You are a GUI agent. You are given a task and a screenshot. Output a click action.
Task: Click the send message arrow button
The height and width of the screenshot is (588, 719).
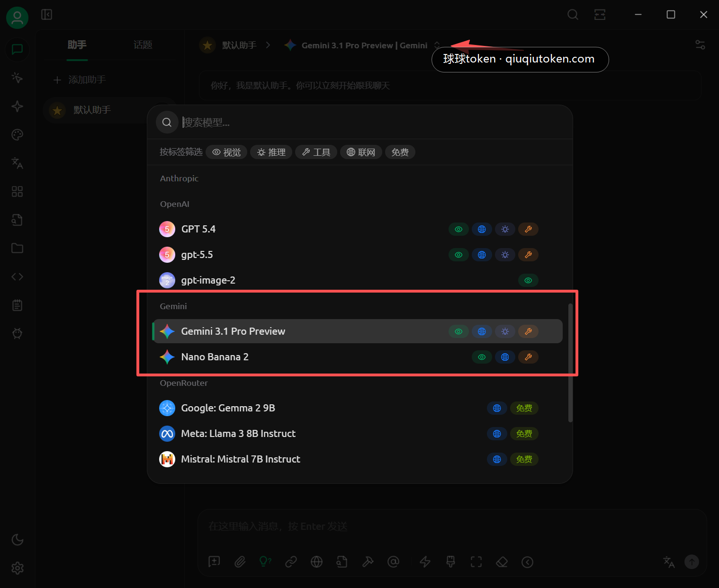click(x=692, y=562)
